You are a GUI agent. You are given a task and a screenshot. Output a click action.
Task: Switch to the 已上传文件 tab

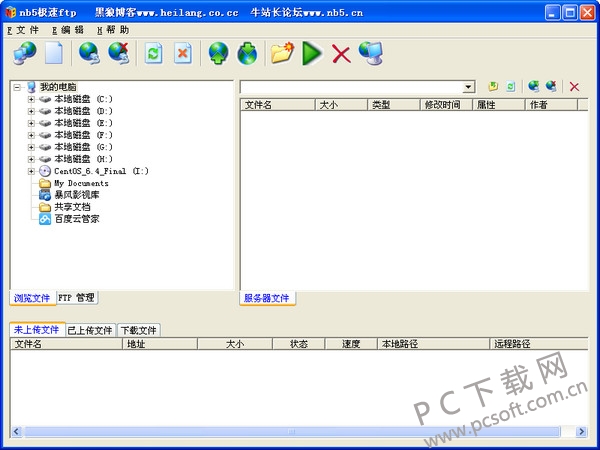[90, 330]
